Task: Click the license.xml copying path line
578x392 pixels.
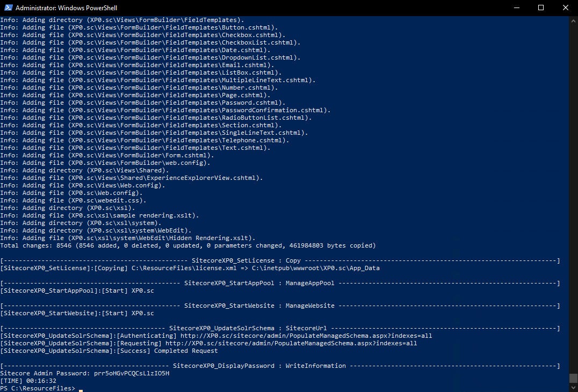Action: click(x=190, y=268)
